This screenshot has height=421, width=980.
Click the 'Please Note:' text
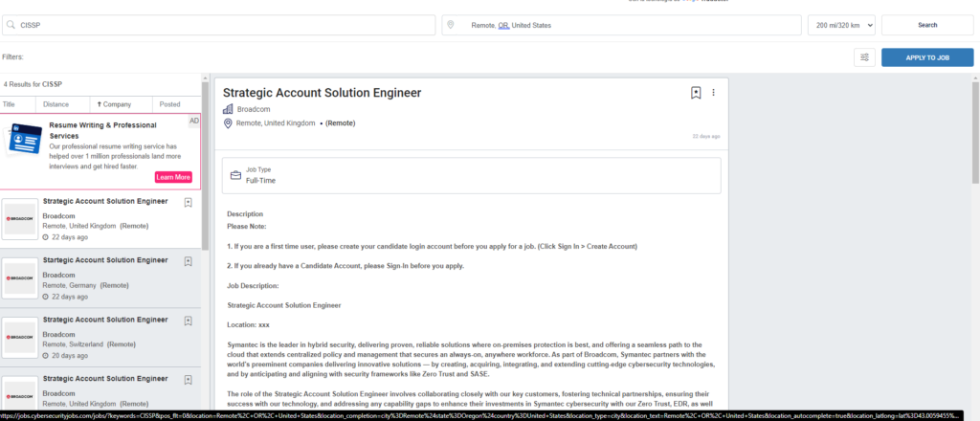247,226
